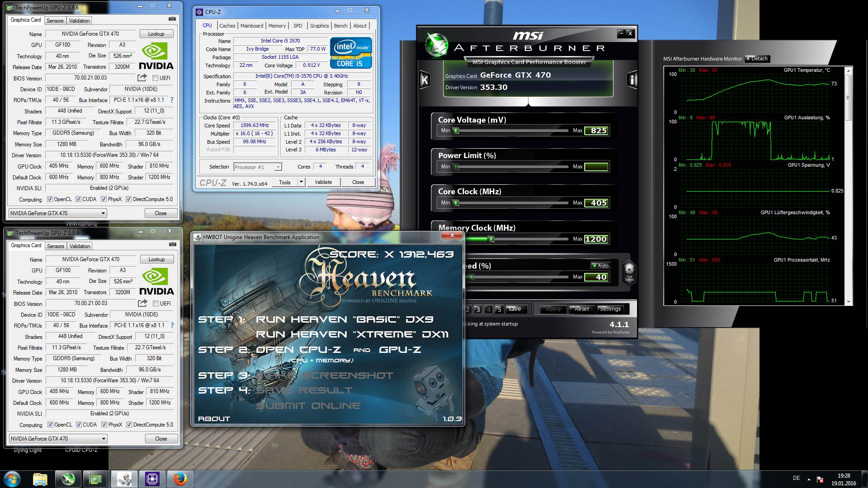
Task: Switch to GPU-Z taskbar icon
Action: point(95,479)
